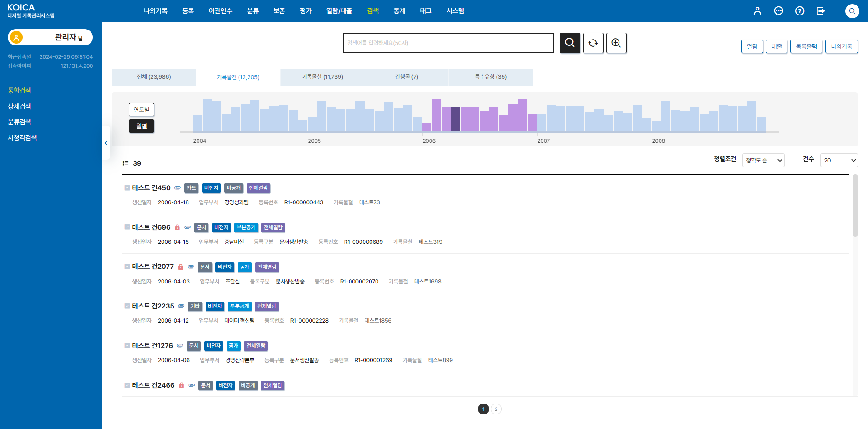Click the 나의기록 button at top right
This screenshot has width=868, height=429.
click(841, 46)
